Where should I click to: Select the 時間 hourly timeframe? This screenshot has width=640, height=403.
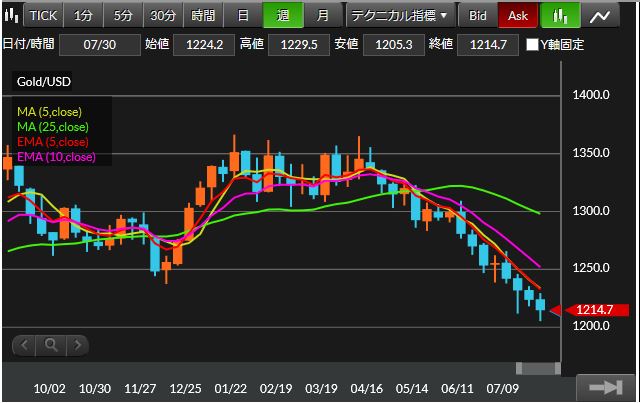coord(203,16)
